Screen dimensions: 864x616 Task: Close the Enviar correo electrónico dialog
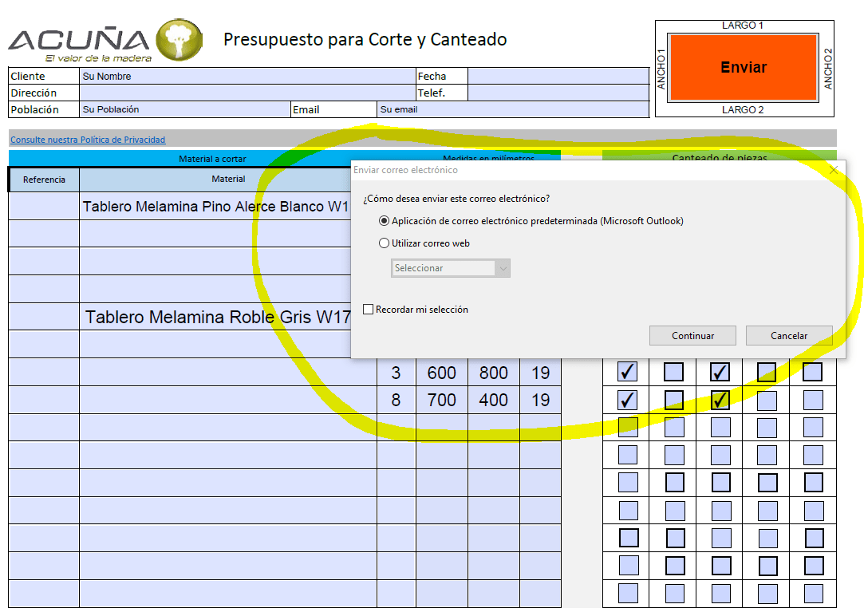pyautogui.click(x=833, y=170)
